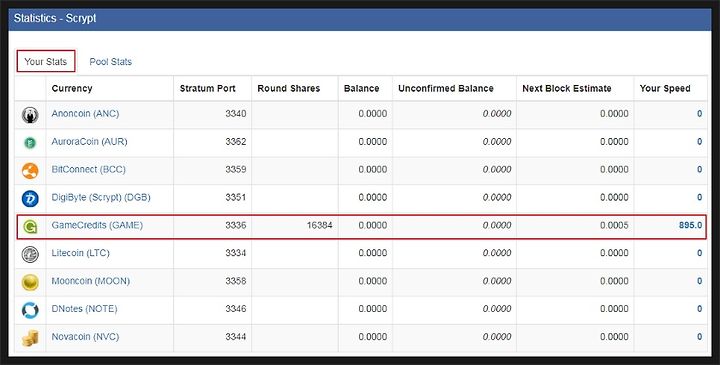Click stratum port 3362 for AuroraCoin
Image resolution: width=720 pixels, height=365 pixels.
236,141
